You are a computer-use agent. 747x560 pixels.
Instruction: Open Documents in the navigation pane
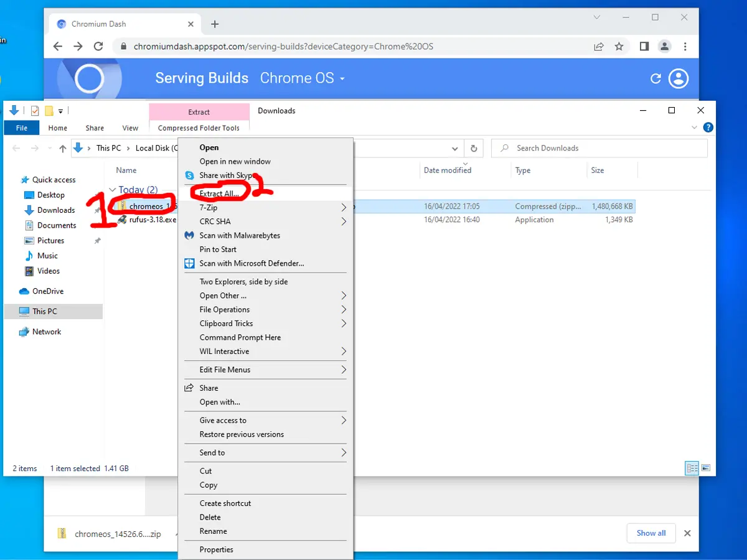click(x=57, y=225)
